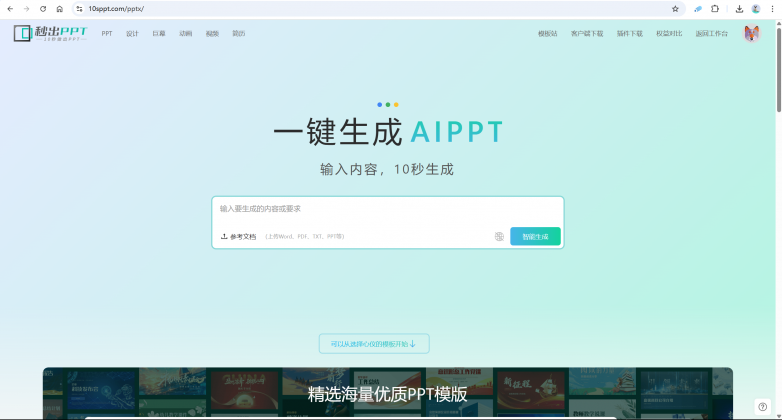Click the 一键生成 AIPPT heading

388,132
